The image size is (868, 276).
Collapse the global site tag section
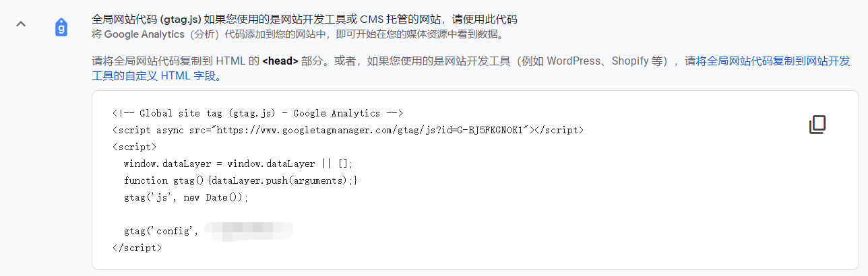[x=21, y=24]
